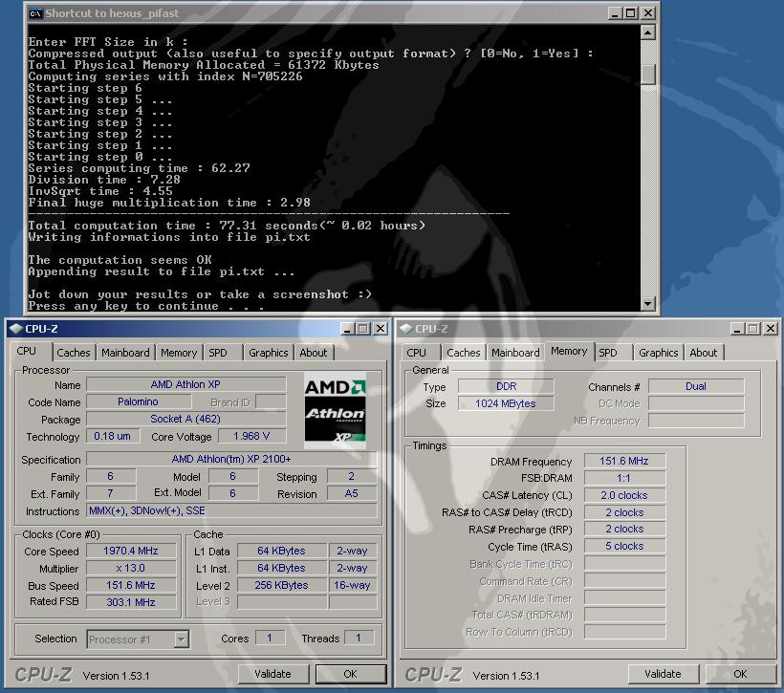Close the left CPU-Z window

coord(381,329)
